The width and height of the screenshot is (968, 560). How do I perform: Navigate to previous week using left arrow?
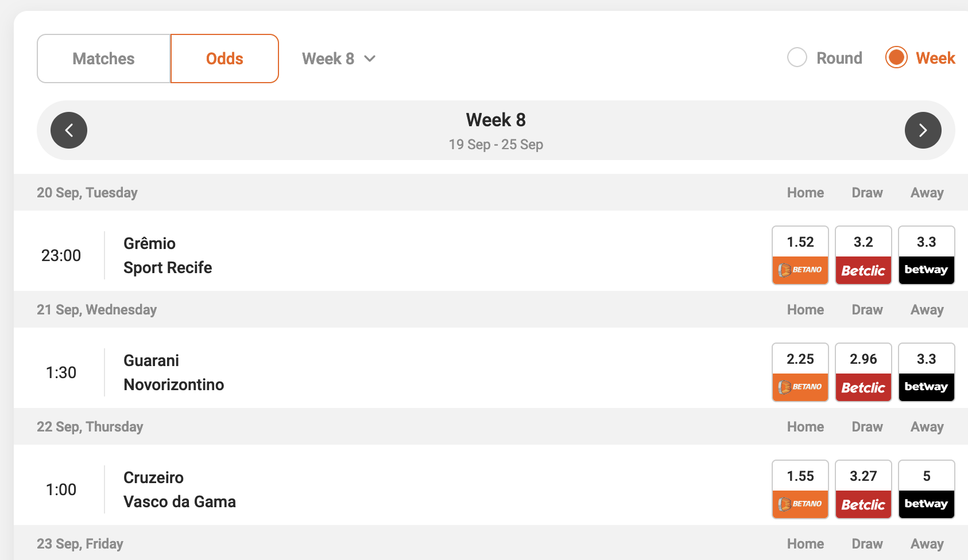click(x=68, y=130)
